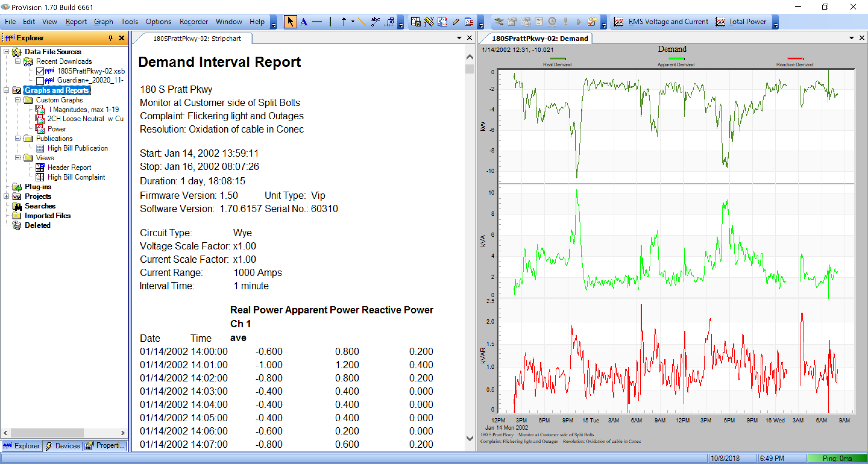This screenshot has height=464, width=868.
Task: Select the Power custom graph
Action: (x=57, y=128)
